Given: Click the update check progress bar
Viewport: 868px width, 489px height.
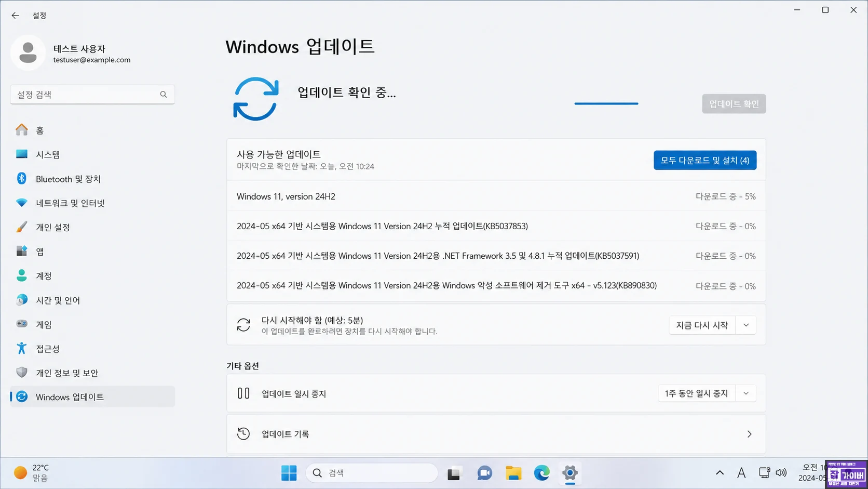Looking at the screenshot, I should point(606,103).
